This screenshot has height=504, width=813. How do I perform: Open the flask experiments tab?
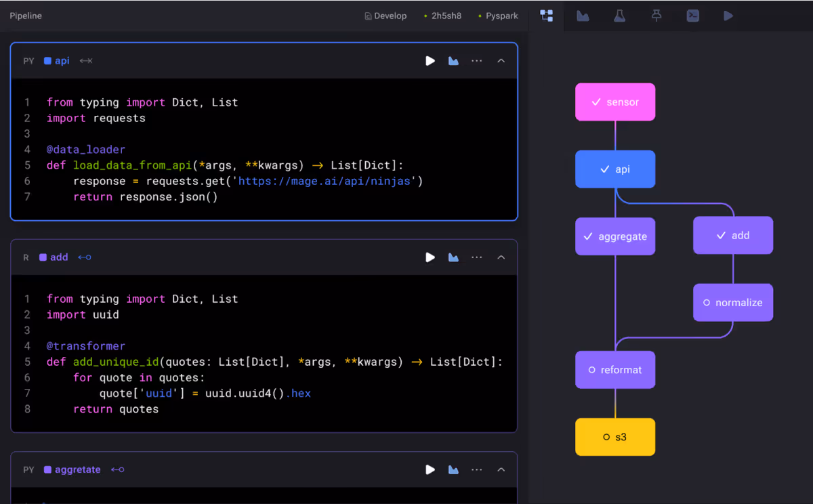619,16
